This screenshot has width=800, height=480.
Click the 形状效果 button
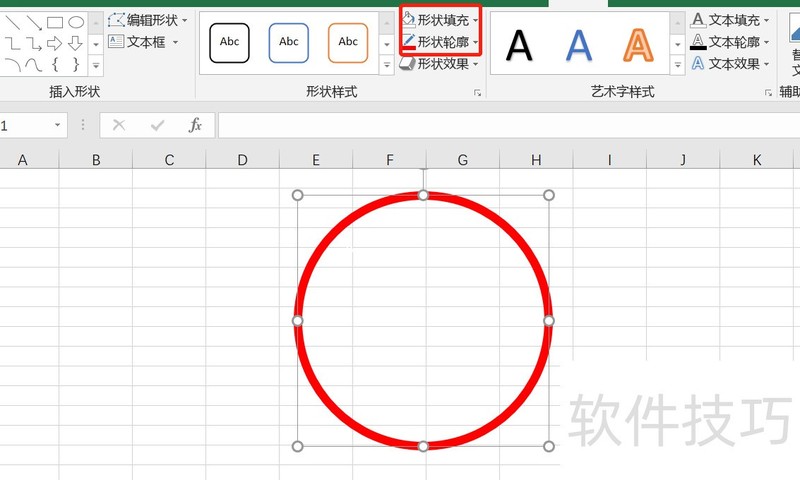(x=439, y=64)
